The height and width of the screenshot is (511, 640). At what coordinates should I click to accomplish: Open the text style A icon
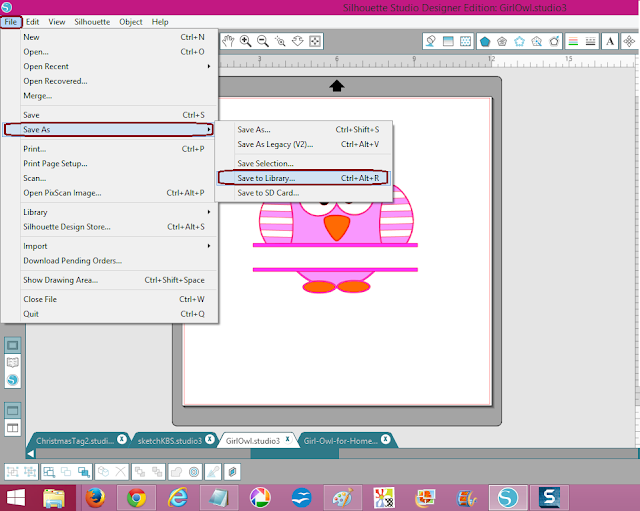pyautogui.click(x=610, y=41)
